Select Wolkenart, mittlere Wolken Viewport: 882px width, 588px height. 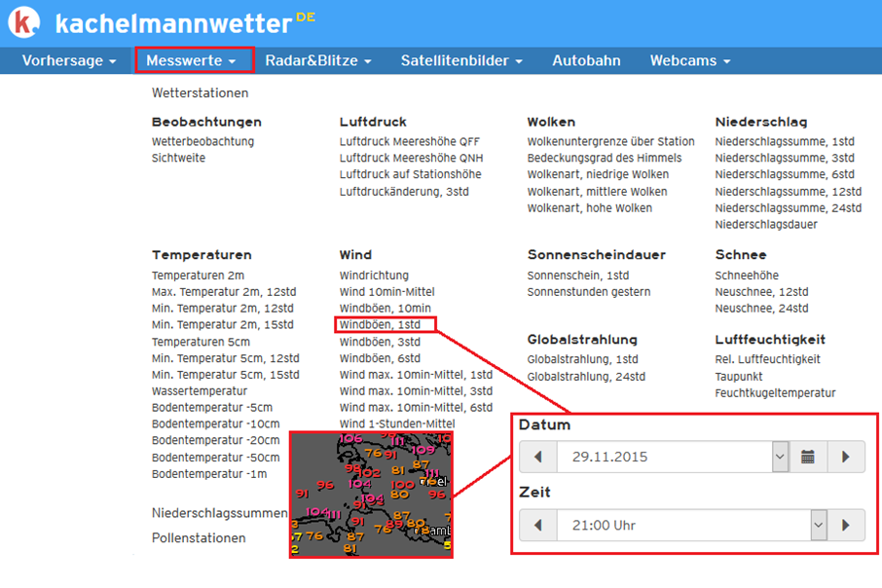[x=597, y=192]
